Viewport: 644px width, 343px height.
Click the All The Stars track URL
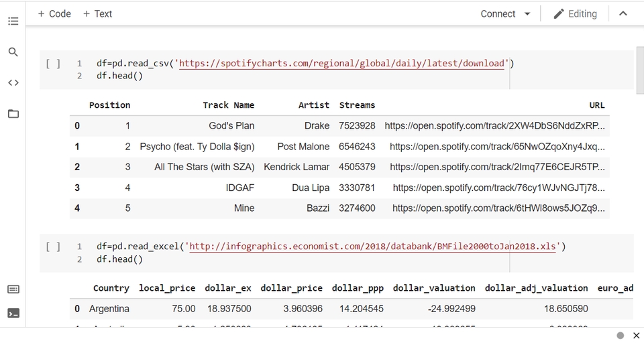497,167
